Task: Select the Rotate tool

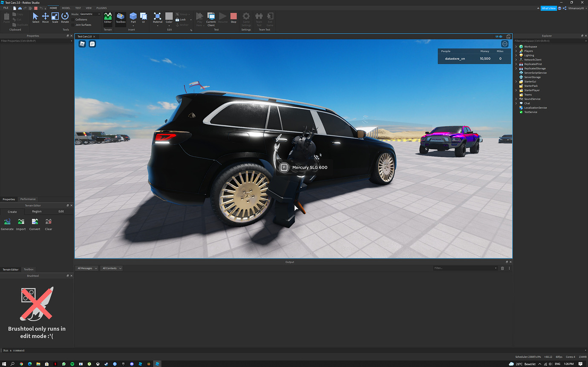Action: click(65, 17)
